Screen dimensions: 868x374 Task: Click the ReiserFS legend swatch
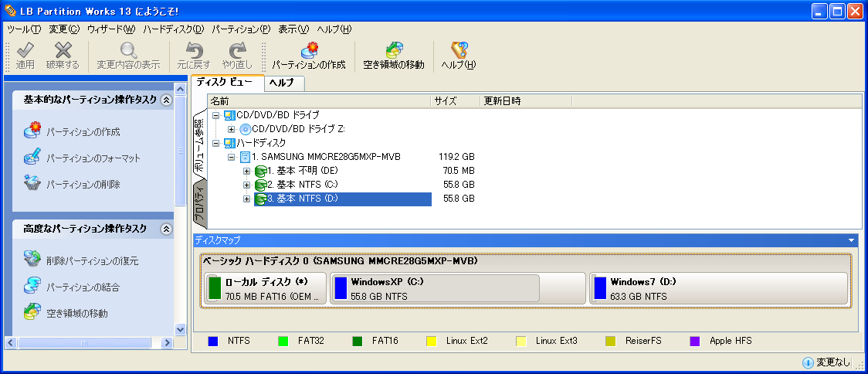pyautogui.click(x=610, y=342)
